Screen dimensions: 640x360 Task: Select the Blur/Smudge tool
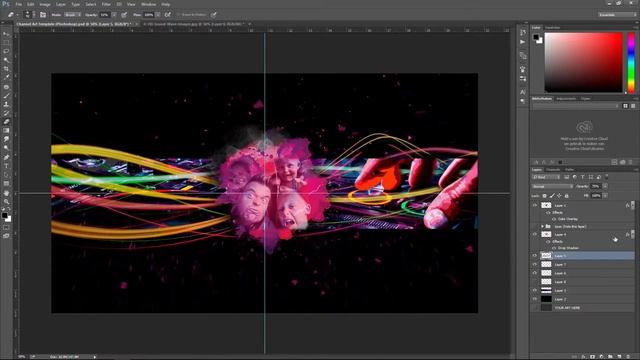(6, 139)
